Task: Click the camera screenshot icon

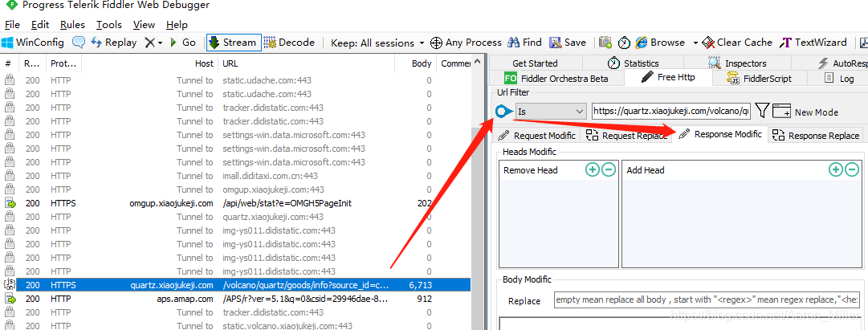Action: pyautogui.click(x=605, y=43)
